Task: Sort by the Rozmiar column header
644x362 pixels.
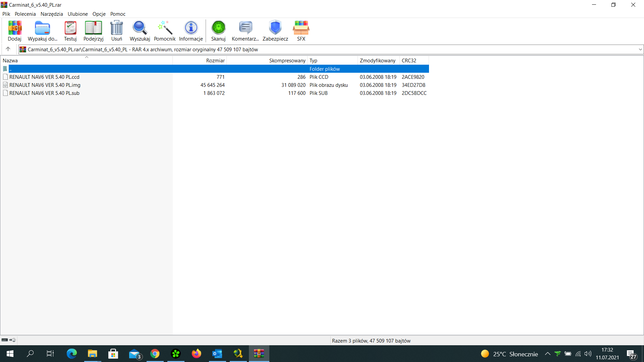Action: 200,61
